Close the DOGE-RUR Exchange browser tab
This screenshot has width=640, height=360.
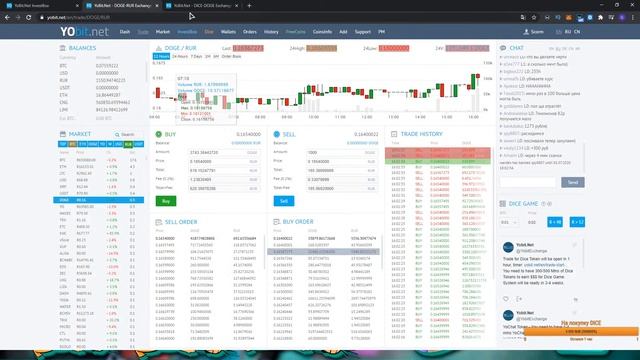pos(157,6)
